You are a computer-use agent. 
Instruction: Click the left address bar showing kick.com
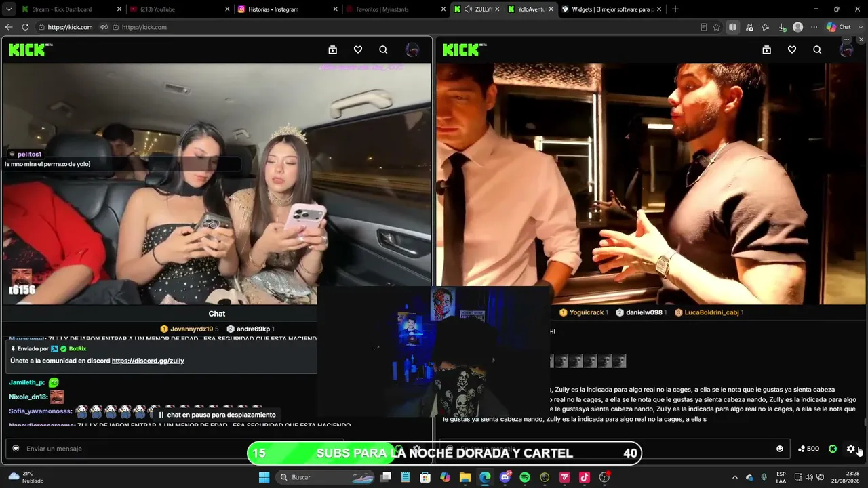[x=70, y=27]
